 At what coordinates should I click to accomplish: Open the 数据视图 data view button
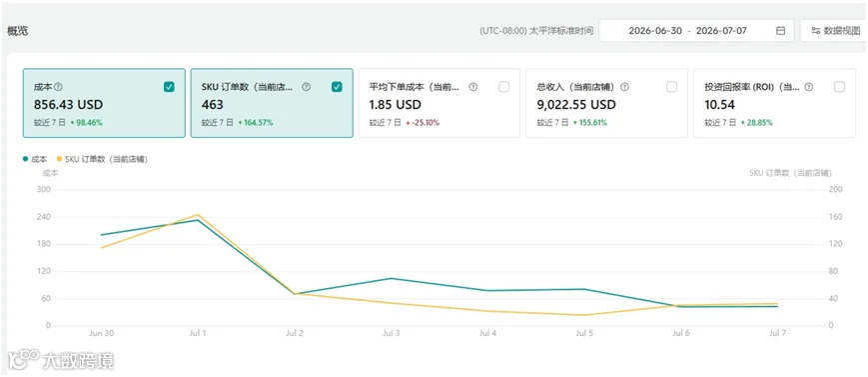click(x=834, y=31)
